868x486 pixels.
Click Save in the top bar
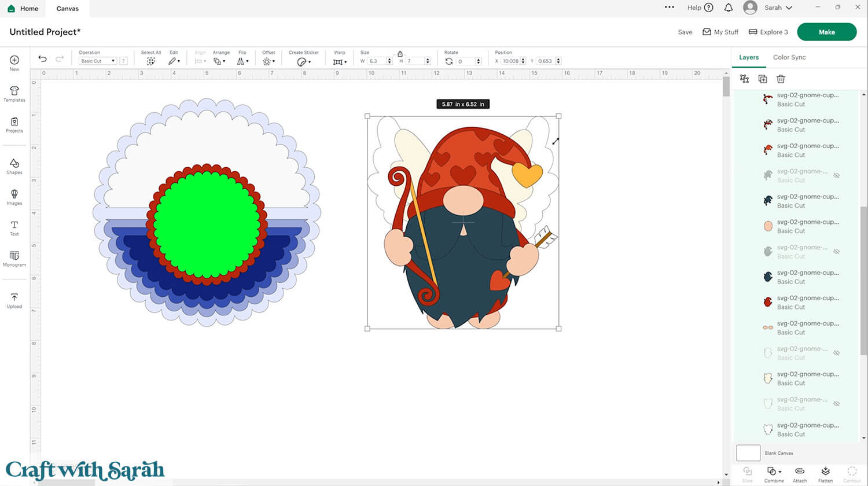tap(685, 32)
